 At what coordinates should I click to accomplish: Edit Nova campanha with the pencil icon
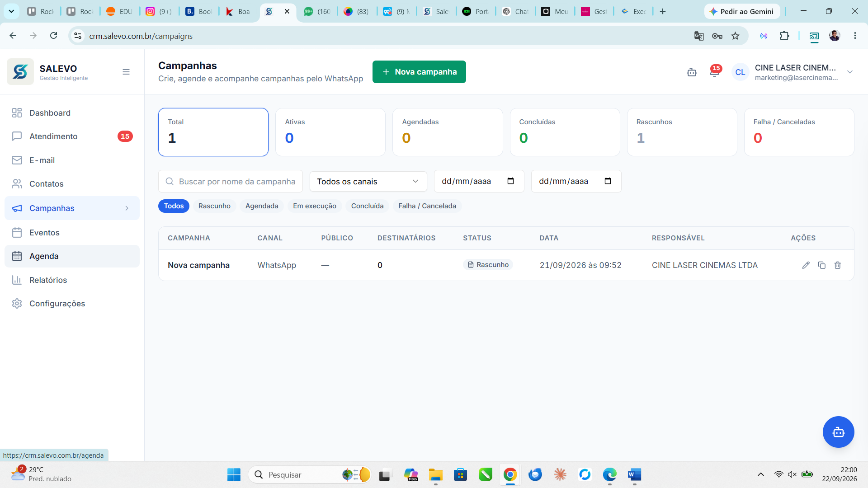[806, 265]
